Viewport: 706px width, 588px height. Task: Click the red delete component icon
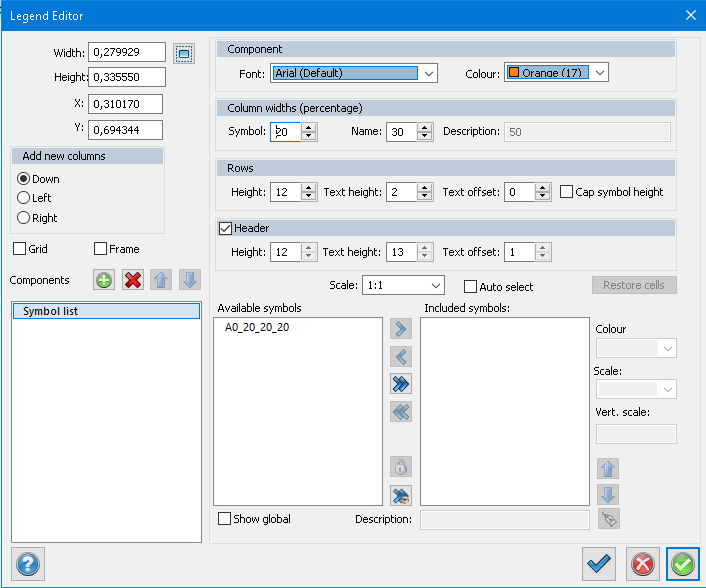[132, 280]
